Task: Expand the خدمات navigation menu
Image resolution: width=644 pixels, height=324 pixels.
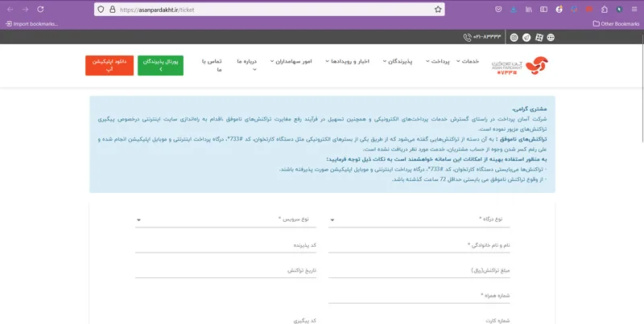Action: [x=468, y=61]
